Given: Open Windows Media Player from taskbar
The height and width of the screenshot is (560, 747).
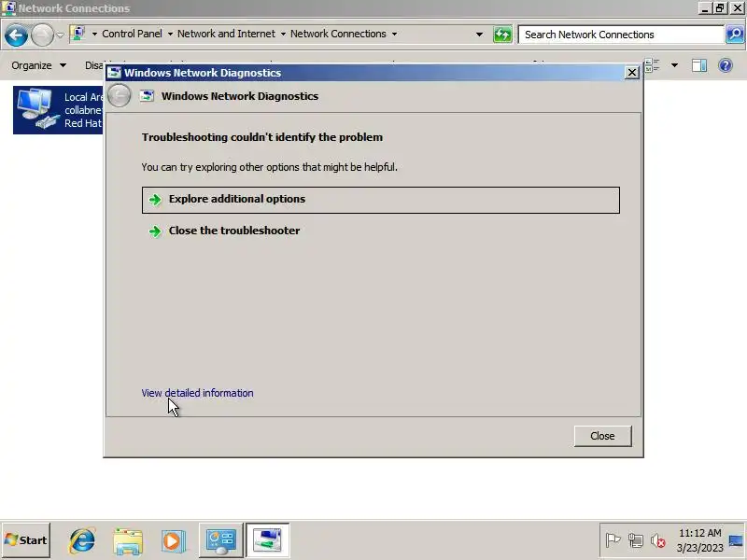Looking at the screenshot, I should (173, 540).
